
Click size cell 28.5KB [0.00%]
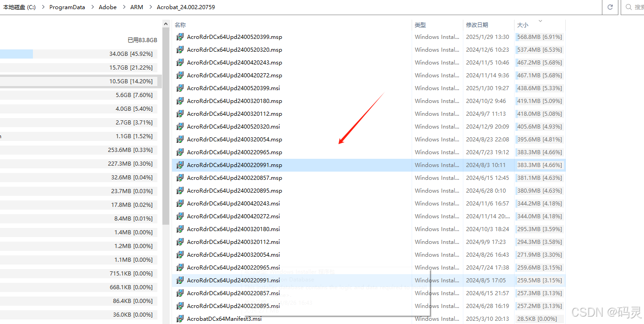(x=540, y=319)
